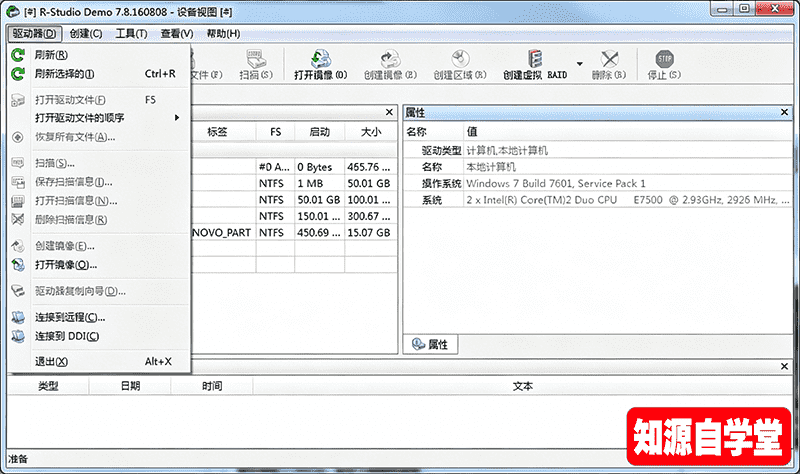Click the Save Scan Info (保存扫描信息) icon
This screenshot has height=474, width=800.
pos(18,182)
